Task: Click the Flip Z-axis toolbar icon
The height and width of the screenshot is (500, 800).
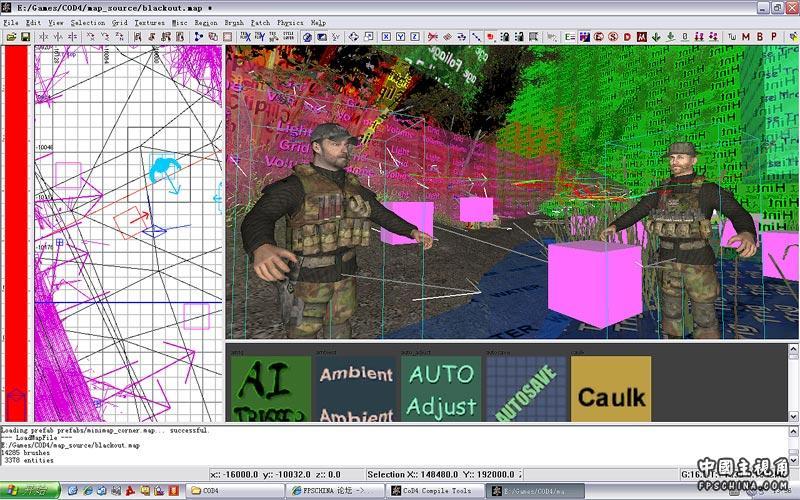Action: [x=73, y=37]
